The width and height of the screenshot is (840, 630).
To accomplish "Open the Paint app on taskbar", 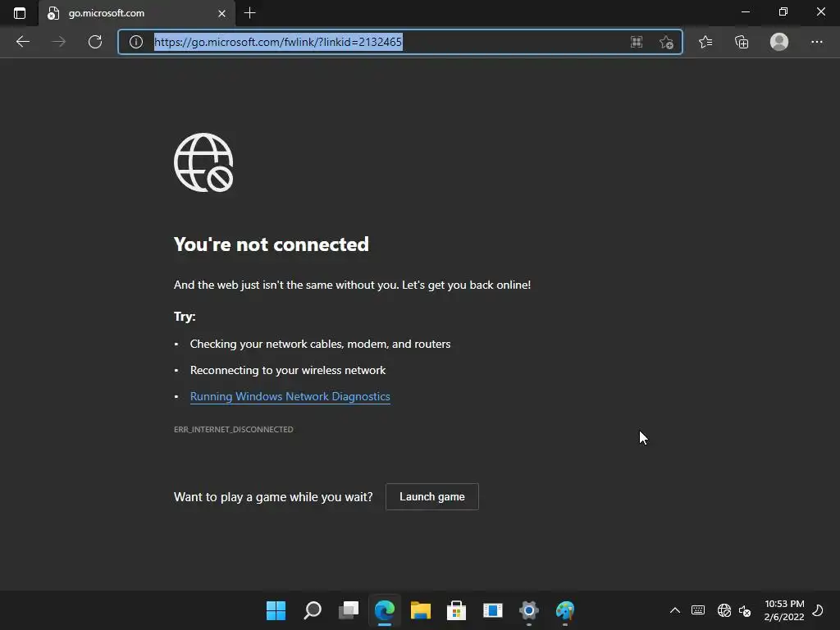I will tap(564, 610).
